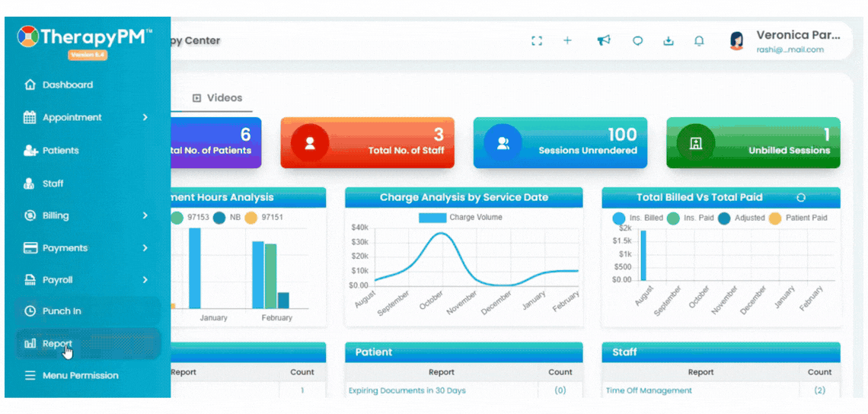Click the plus icon in top bar
The height and width of the screenshot is (414, 868).
click(567, 40)
